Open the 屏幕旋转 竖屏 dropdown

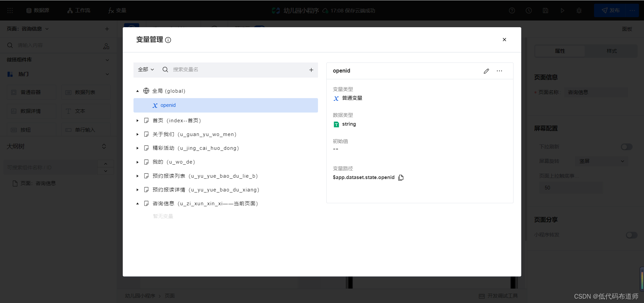tap(601, 161)
